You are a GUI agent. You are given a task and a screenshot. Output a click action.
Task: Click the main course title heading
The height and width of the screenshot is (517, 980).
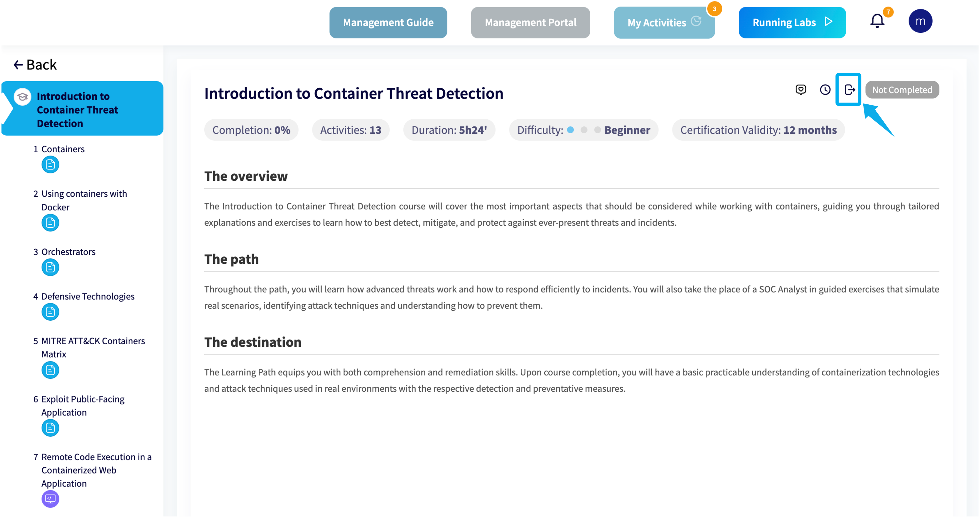pyautogui.click(x=353, y=93)
